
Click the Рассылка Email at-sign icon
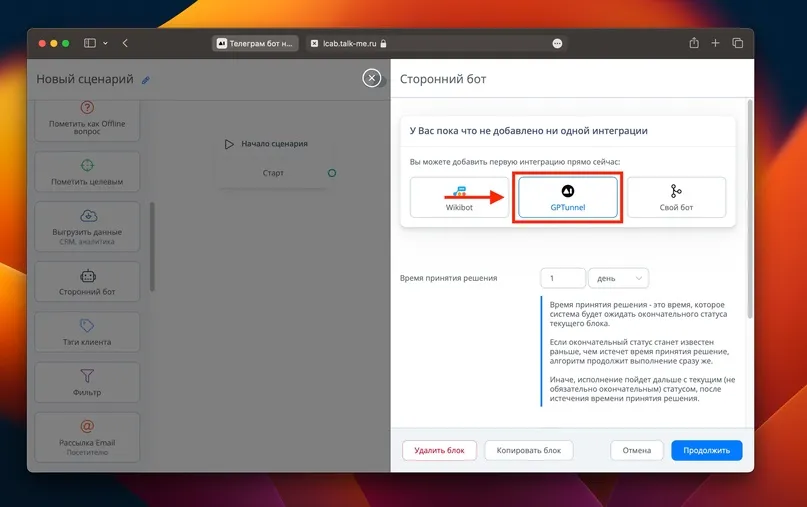click(x=87, y=426)
